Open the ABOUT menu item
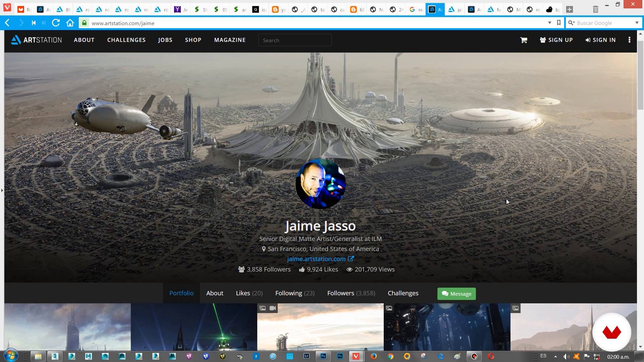Image resolution: width=644 pixels, height=362 pixels. 84,40
